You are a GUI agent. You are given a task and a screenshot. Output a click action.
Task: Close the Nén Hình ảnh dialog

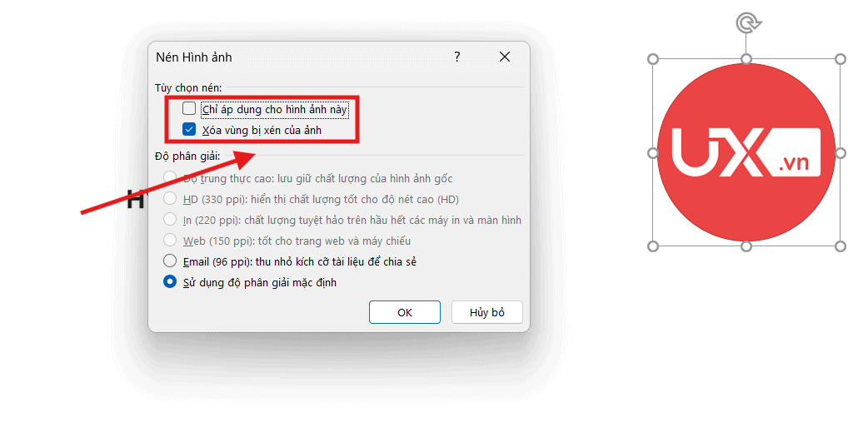[504, 57]
